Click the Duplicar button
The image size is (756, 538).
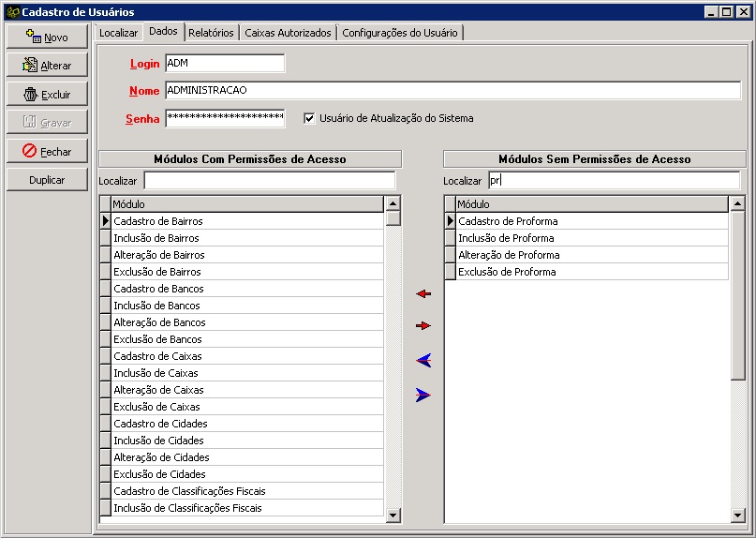[47, 180]
